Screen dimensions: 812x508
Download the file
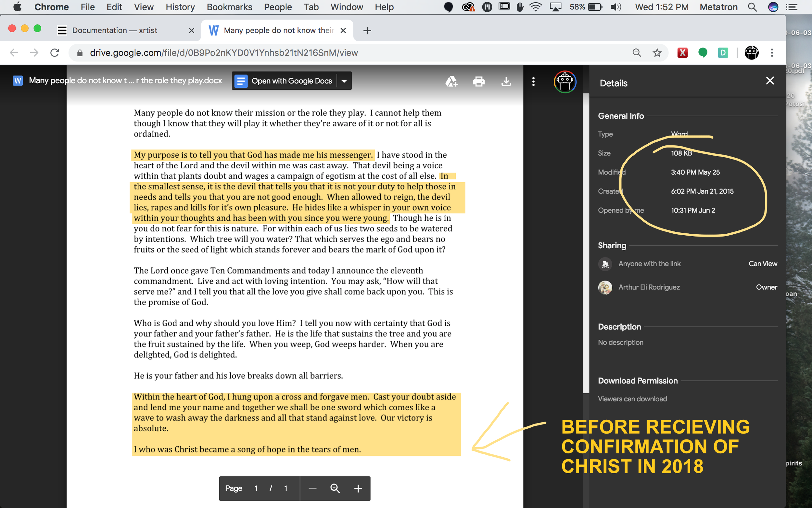(506, 81)
